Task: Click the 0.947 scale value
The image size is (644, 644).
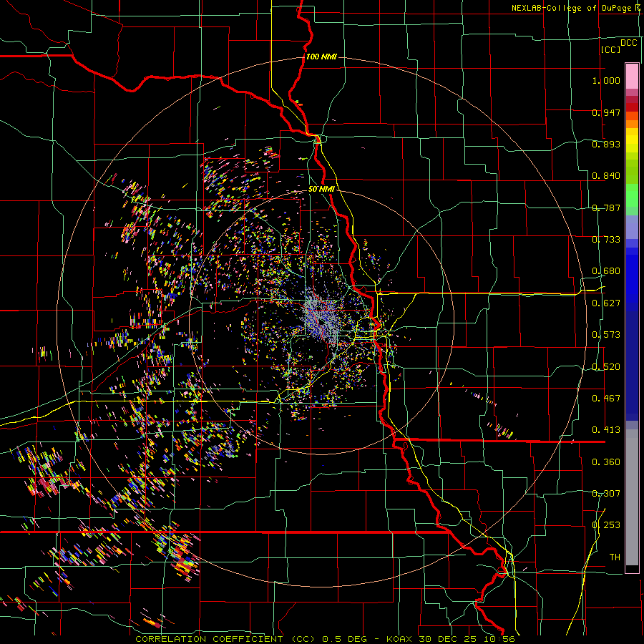Action: tap(606, 112)
